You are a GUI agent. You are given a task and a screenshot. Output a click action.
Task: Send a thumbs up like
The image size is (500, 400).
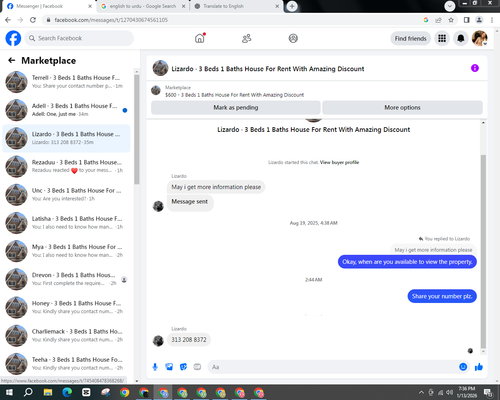coord(479,367)
